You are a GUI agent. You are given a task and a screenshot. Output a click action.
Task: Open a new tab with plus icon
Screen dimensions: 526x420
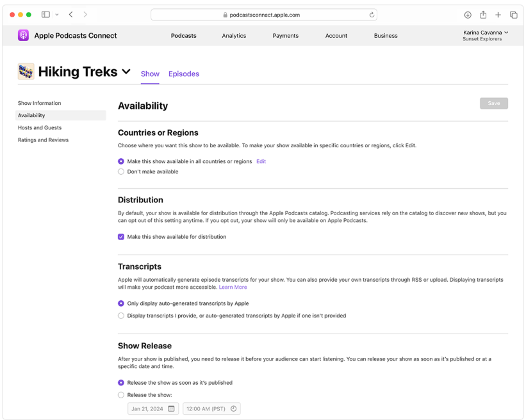click(498, 15)
